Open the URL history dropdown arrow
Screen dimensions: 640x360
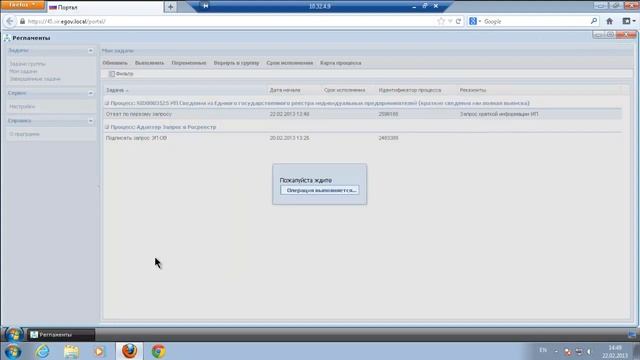click(x=450, y=21)
